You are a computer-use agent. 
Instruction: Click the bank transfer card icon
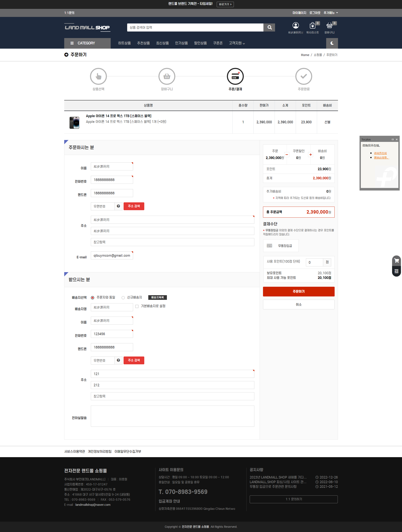[x=269, y=245]
